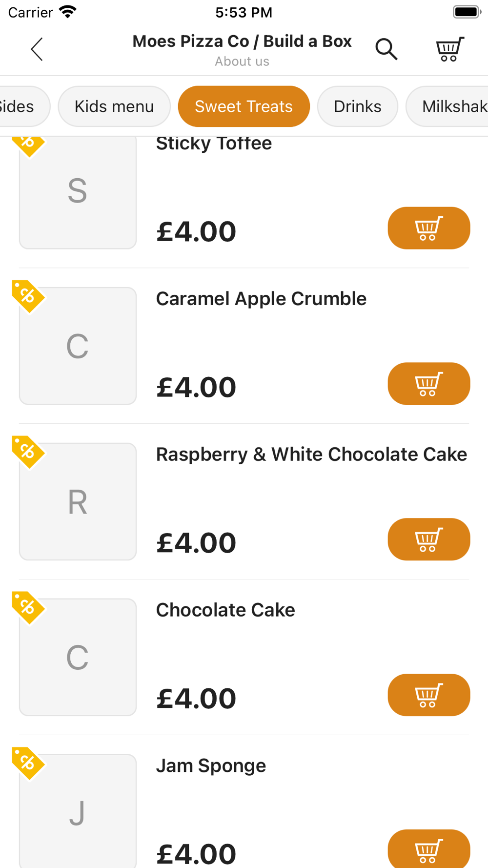The height and width of the screenshot is (868, 488).
Task: Open the About us link
Action: [x=242, y=62]
